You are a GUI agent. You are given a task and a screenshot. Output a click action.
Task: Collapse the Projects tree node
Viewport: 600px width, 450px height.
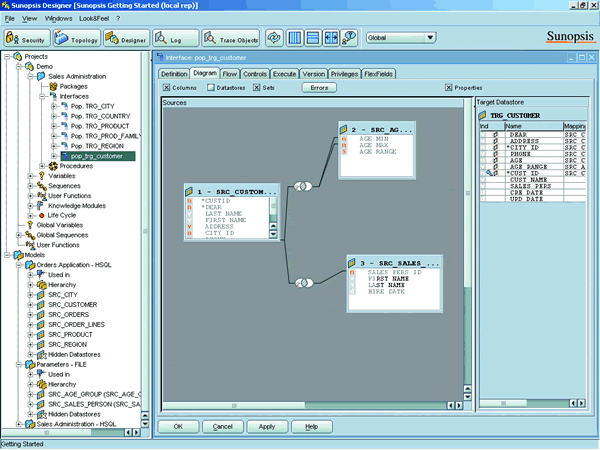click(x=7, y=57)
